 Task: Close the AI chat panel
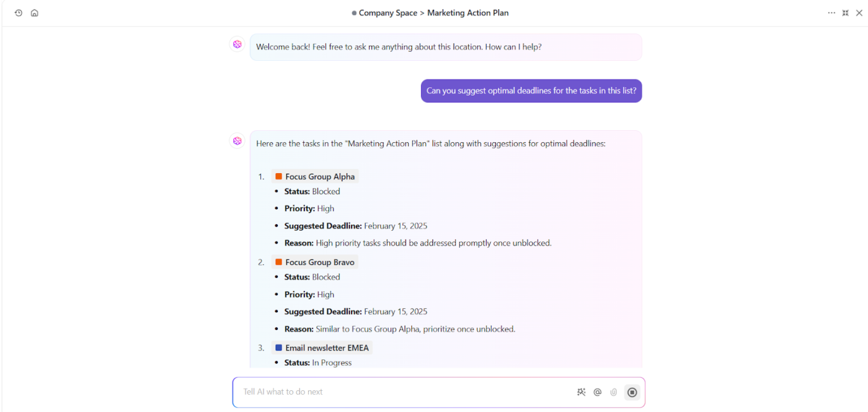(x=859, y=13)
